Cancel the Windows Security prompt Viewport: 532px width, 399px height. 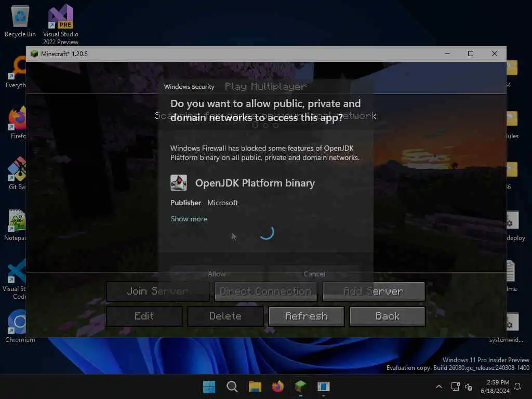click(314, 274)
